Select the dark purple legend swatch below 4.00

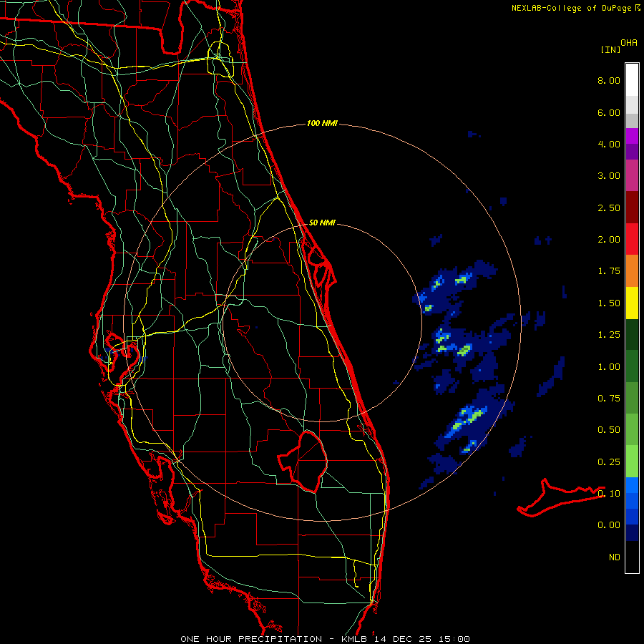click(x=632, y=152)
